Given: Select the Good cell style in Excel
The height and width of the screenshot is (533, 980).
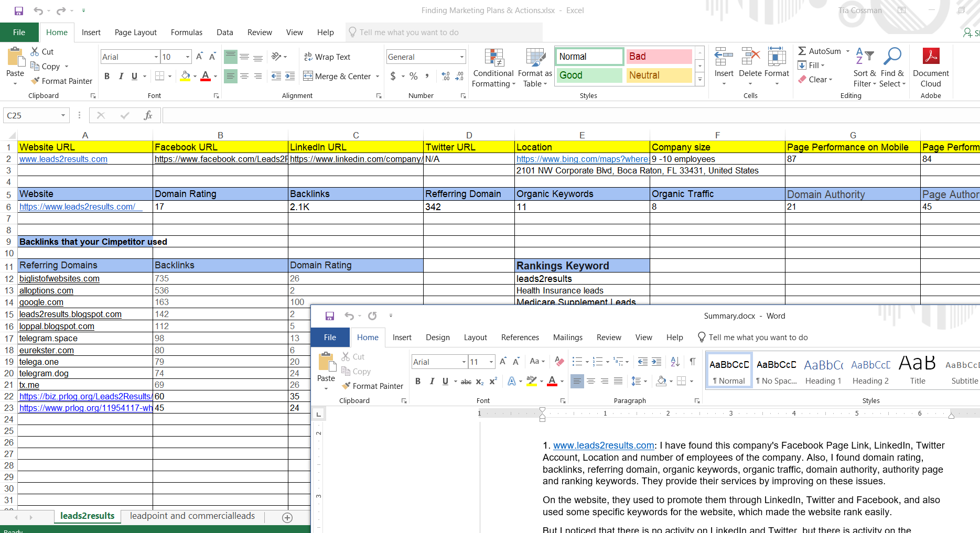Looking at the screenshot, I should 589,75.
